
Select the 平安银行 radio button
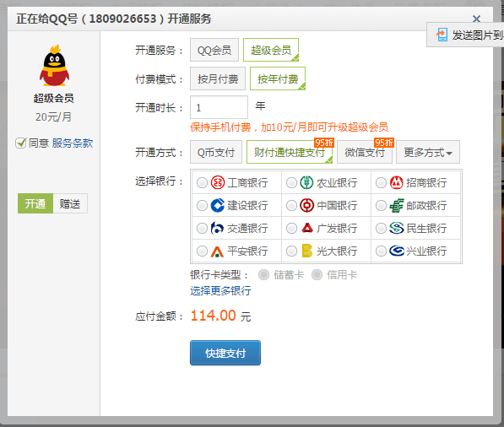[x=202, y=251]
